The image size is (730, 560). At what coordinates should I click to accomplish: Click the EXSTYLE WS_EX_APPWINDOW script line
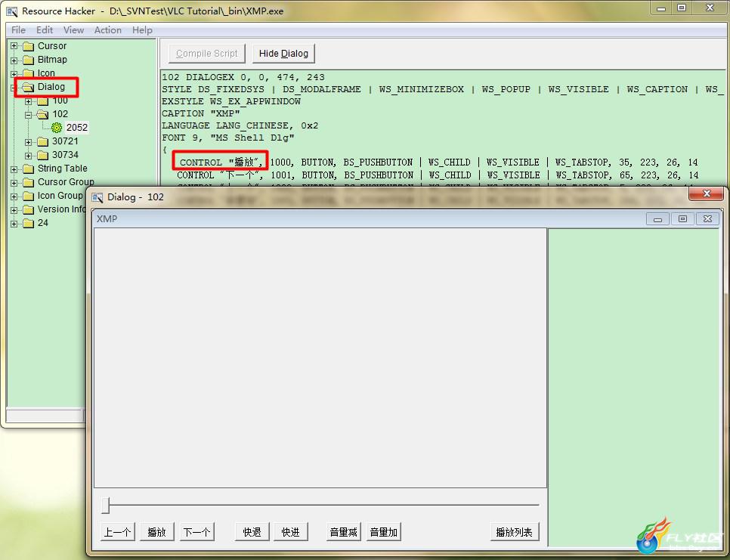[x=231, y=101]
